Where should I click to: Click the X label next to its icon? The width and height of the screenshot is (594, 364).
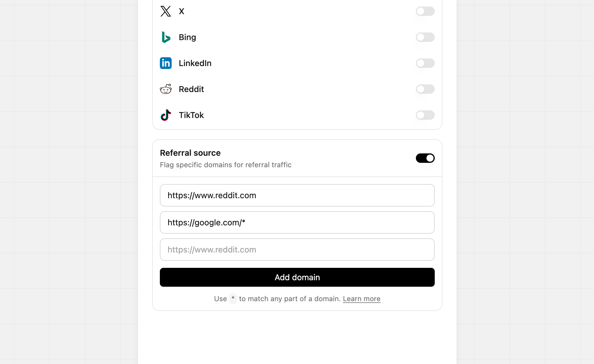click(x=181, y=11)
